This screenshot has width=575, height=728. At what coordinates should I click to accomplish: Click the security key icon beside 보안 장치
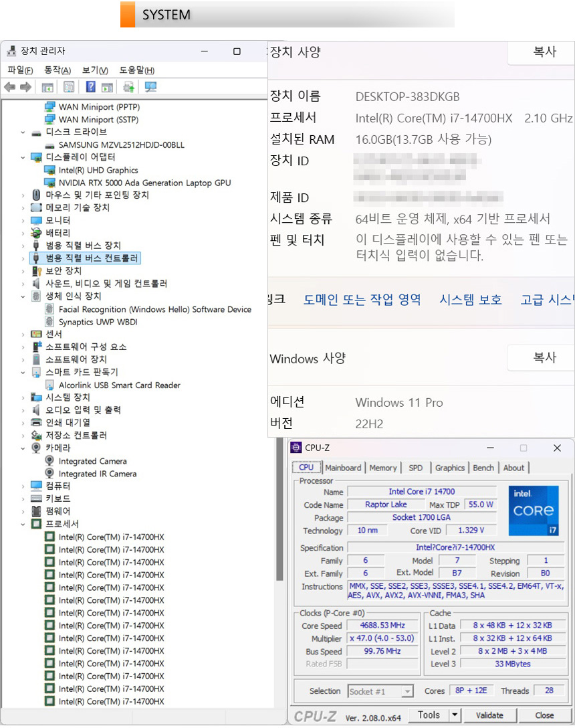tap(36, 271)
